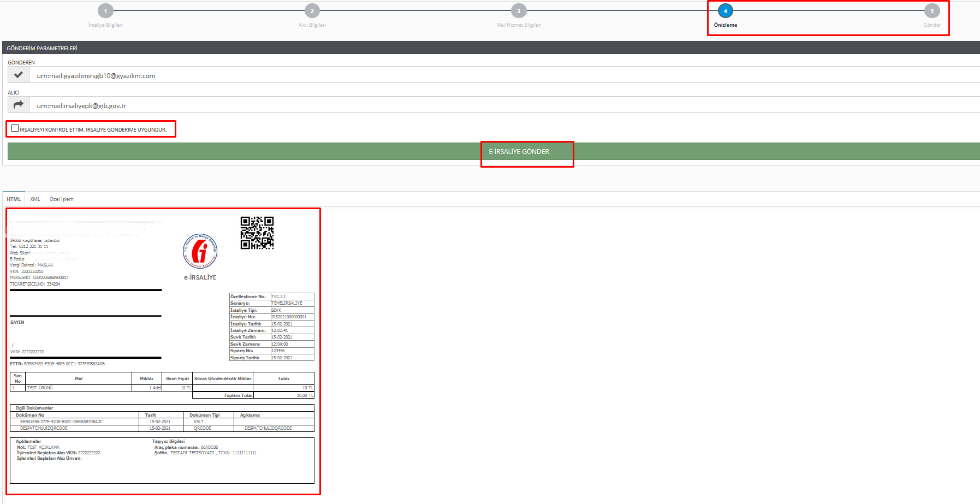
Task: Click the İrsaliye No value in preview
Action: pyautogui.click(x=289, y=317)
